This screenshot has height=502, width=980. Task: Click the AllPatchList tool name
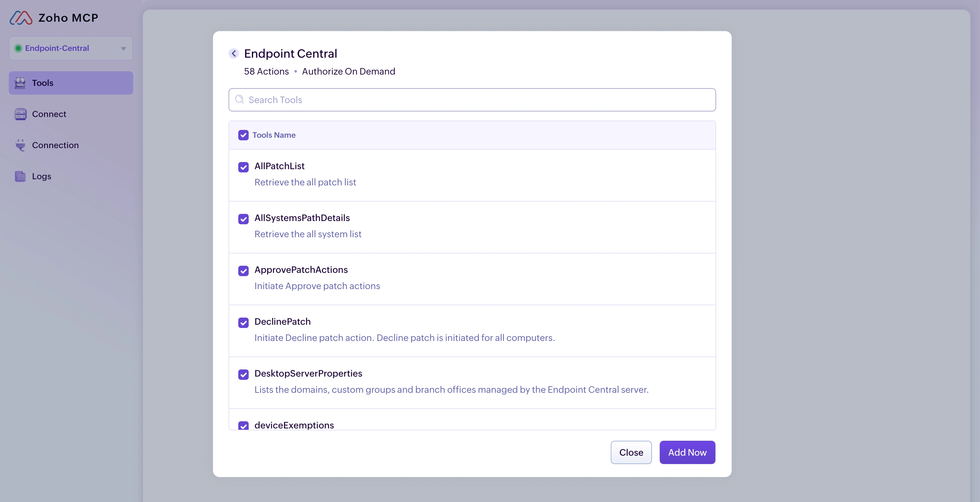coord(280,166)
